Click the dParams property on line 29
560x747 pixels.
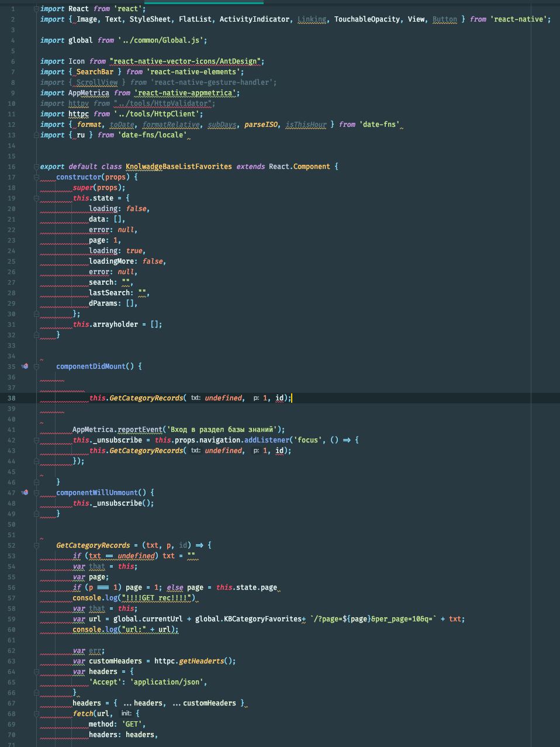[x=103, y=303]
